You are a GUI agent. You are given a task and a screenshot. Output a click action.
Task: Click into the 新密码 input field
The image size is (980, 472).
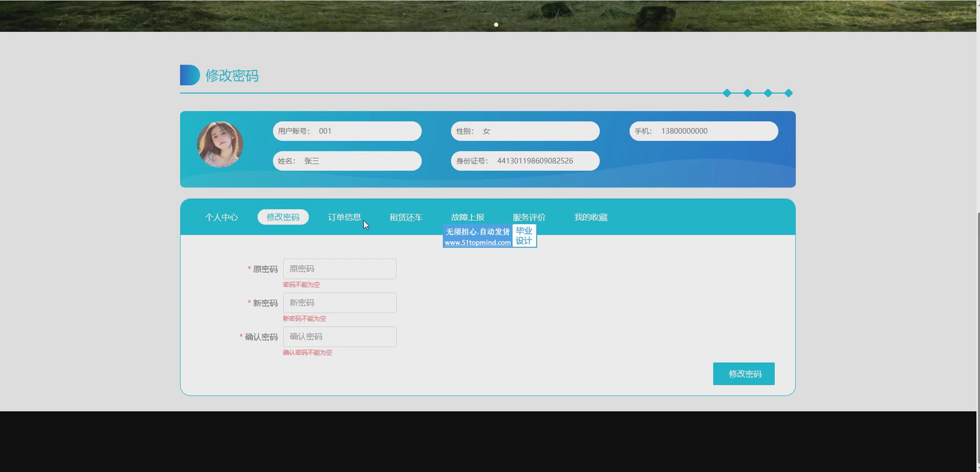[x=340, y=303]
